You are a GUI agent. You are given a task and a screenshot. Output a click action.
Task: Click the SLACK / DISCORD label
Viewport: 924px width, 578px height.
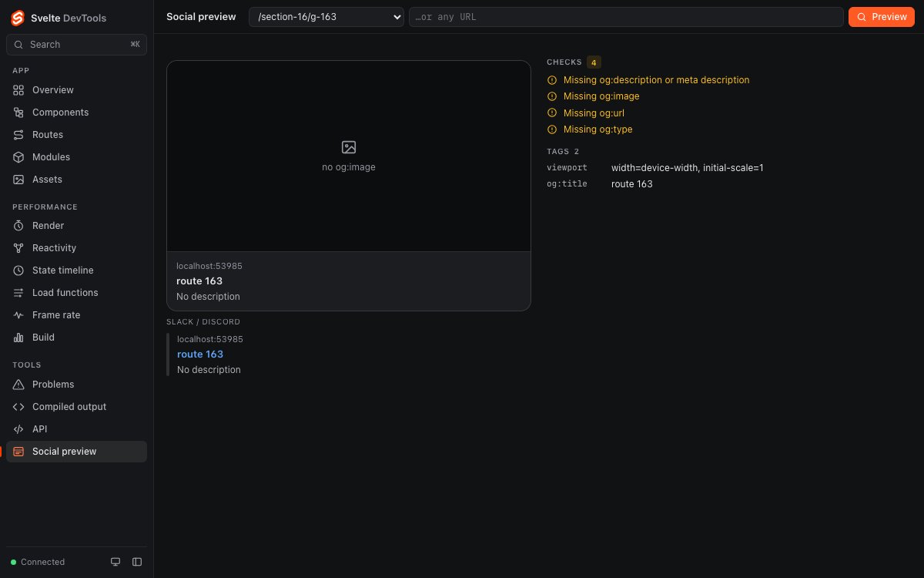pyautogui.click(x=203, y=322)
